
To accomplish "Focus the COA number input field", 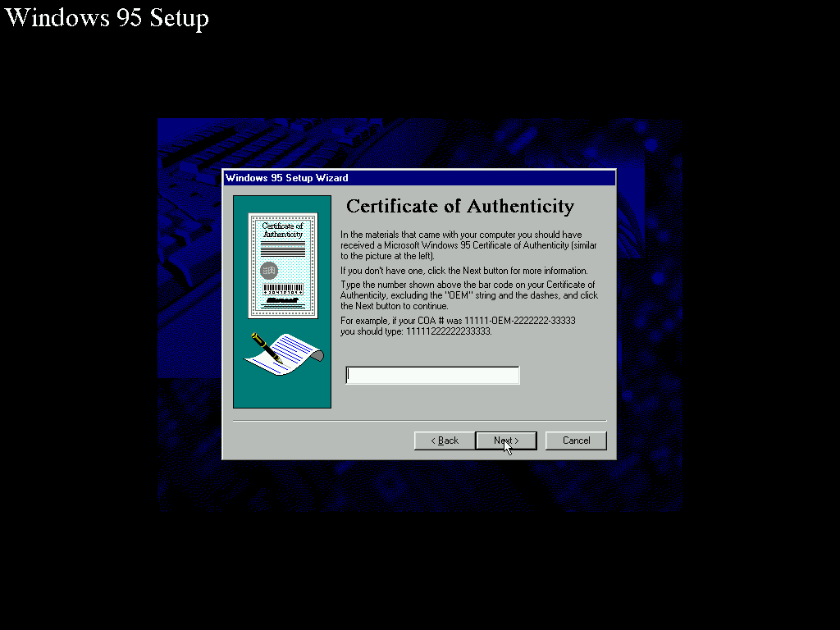I will click(x=432, y=375).
